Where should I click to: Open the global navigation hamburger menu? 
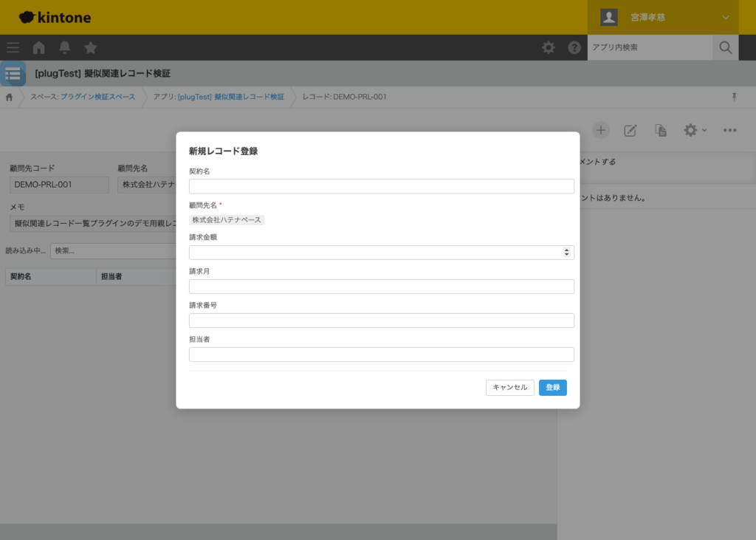(13, 47)
